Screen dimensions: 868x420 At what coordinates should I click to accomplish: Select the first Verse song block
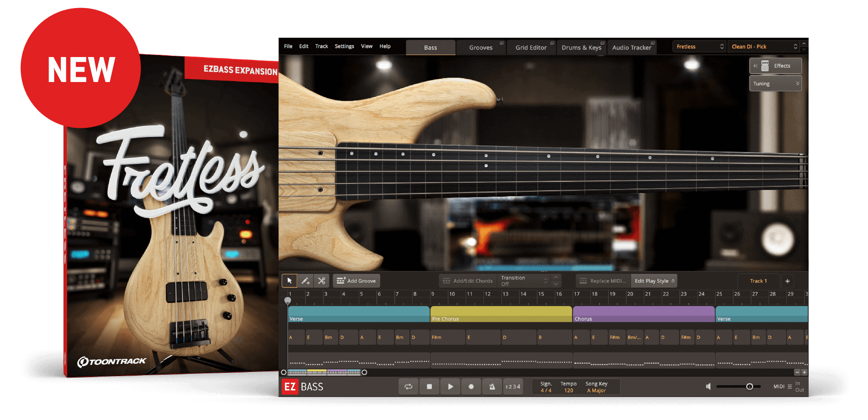tap(359, 314)
